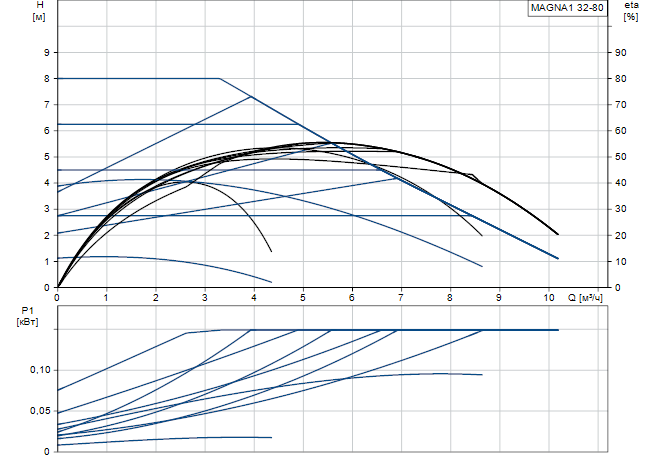Click the 10 tick on Q axis
Image resolution: width=656 pixels, height=460 pixels.
(548, 297)
